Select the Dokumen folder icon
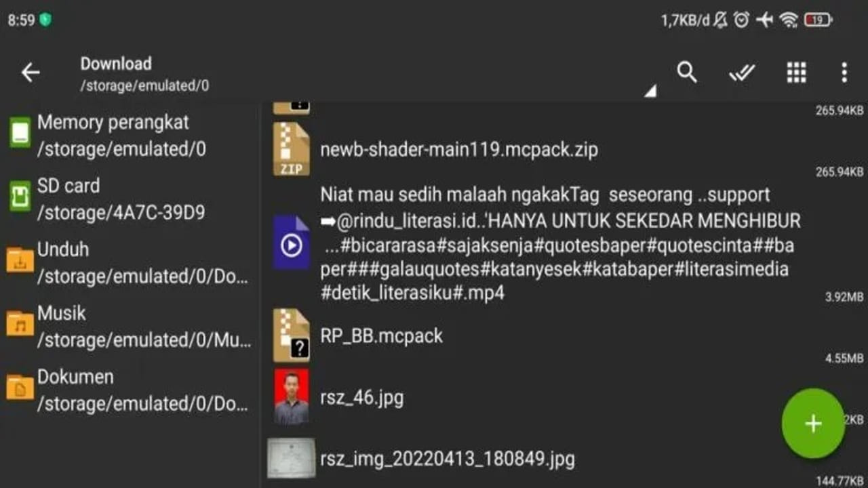 (x=19, y=388)
